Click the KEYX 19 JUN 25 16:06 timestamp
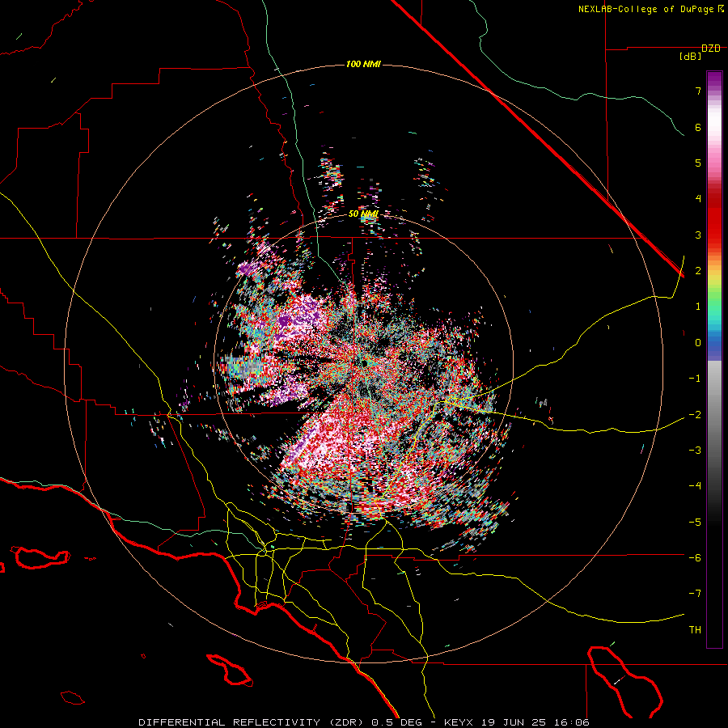728x728 pixels. click(x=517, y=722)
